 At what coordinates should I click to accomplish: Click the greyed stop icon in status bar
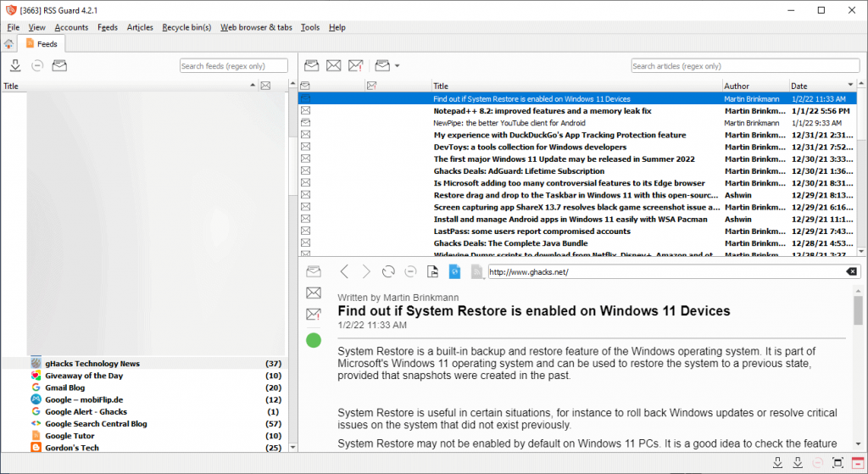(x=818, y=462)
